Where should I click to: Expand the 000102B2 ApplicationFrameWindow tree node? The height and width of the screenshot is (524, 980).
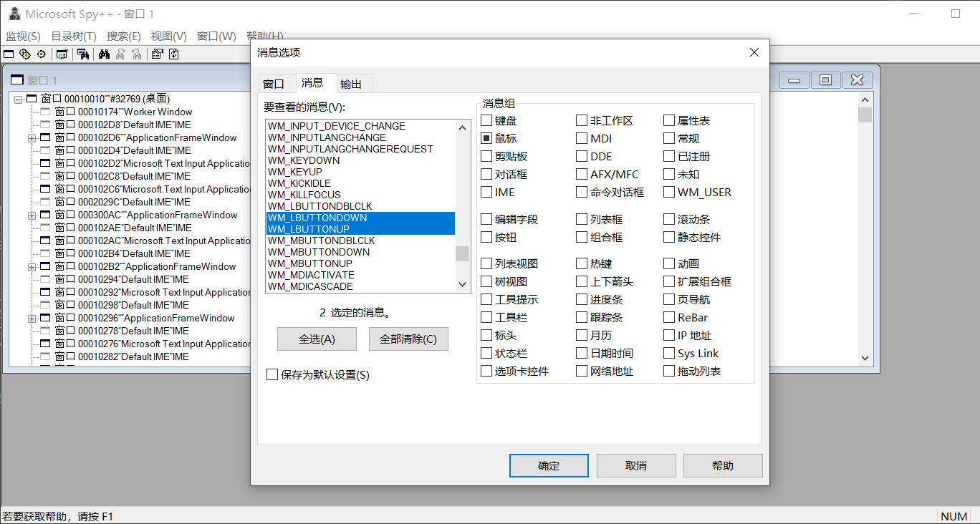click(32, 267)
